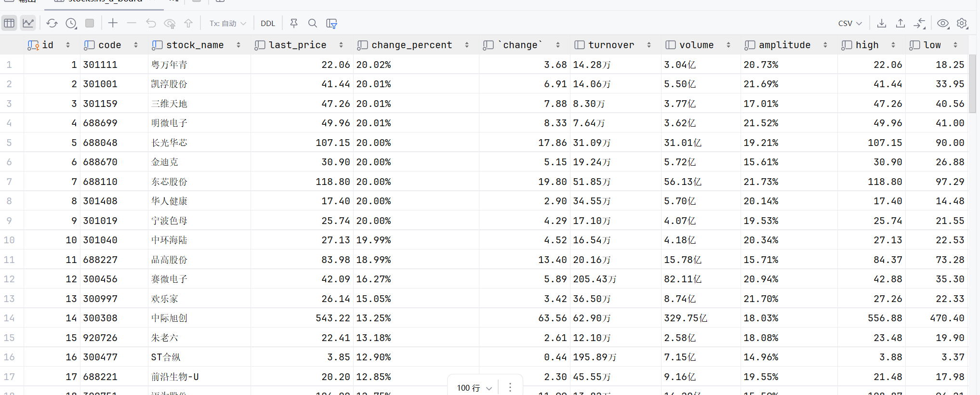Click the vertical scrollbar thumb
The height and width of the screenshot is (395, 980).
pos(972,83)
